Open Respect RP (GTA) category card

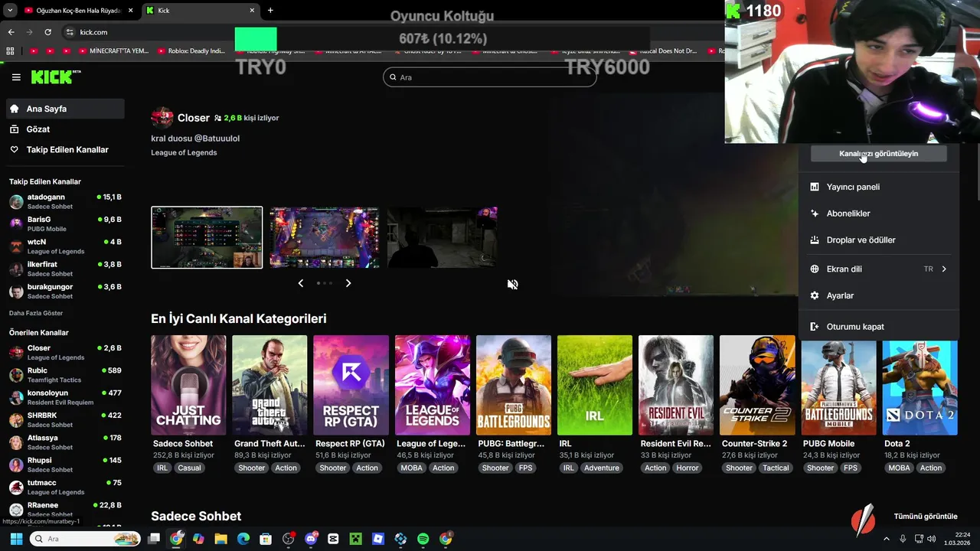click(x=351, y=385)
